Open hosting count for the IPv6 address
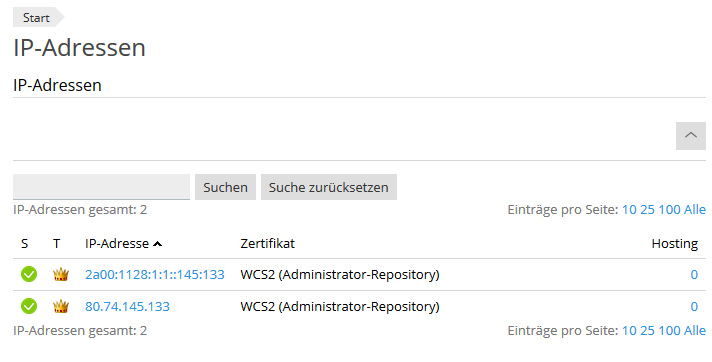This screenshot has height=362, width=712. (694, 274)
